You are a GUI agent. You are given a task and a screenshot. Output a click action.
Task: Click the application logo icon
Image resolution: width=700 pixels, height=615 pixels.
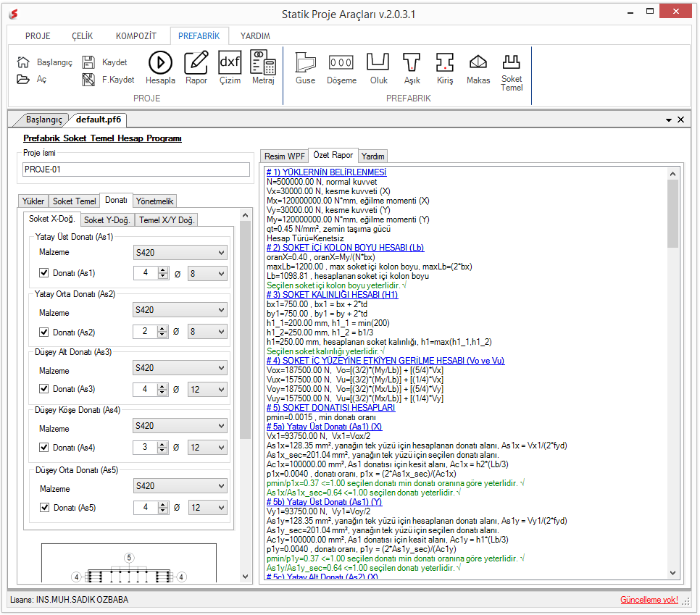click(14, 14)
